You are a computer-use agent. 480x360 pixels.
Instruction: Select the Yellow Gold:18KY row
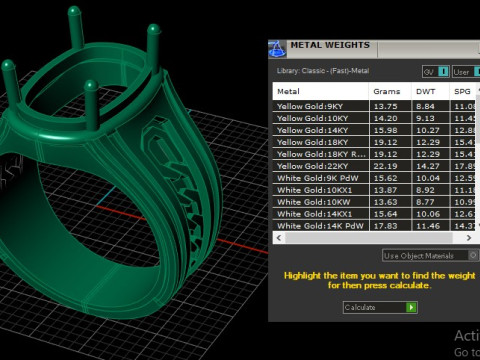[374, 142]
